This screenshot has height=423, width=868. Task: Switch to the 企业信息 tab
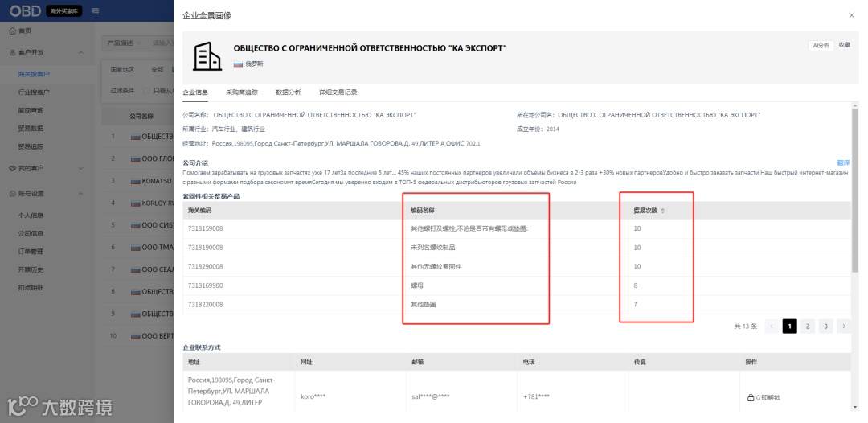click(195, 92)
